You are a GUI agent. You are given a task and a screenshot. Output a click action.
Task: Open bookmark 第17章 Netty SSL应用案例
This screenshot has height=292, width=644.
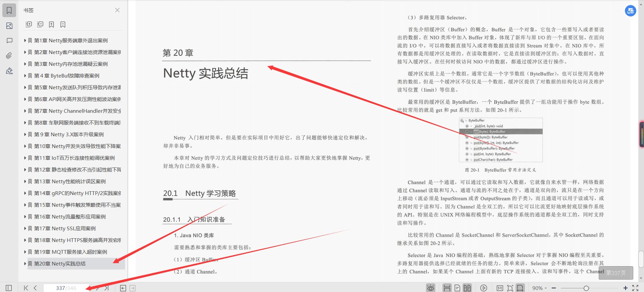pos(65,228)
